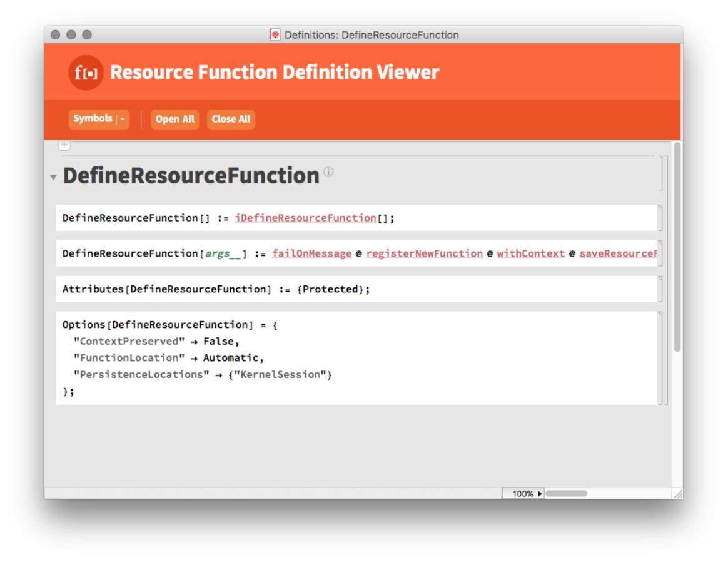Click the notebook icon in the title bar
This screenshot has width=728, height=562.
pyautogui.click(x=275, y=35)
